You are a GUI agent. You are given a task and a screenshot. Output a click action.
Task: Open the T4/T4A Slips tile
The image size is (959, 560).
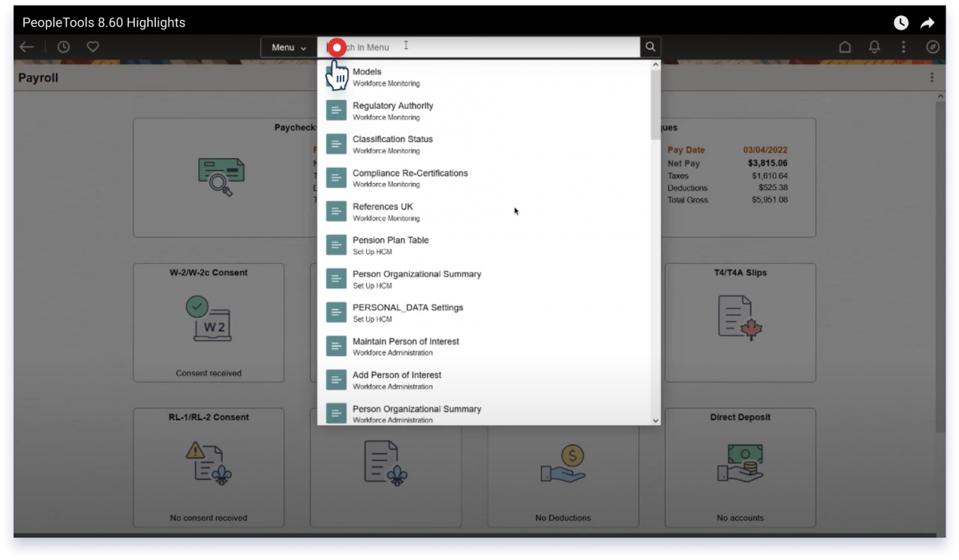[740, 323]
